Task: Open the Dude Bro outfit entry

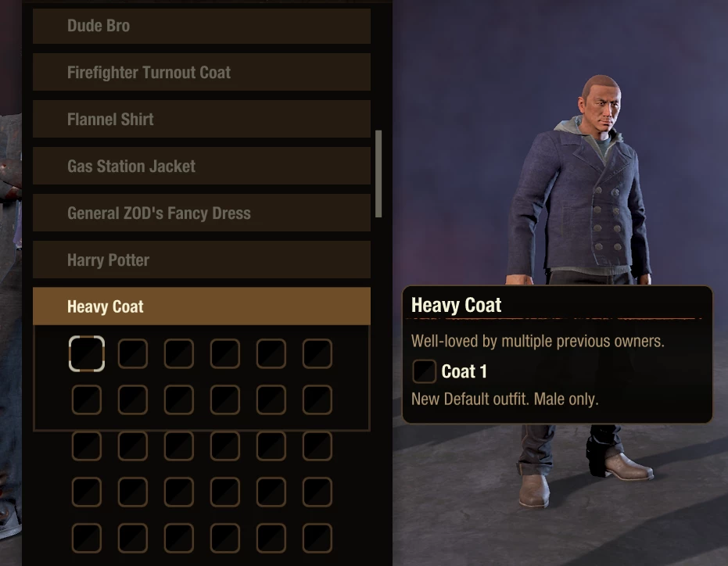Action: point(202,26)
